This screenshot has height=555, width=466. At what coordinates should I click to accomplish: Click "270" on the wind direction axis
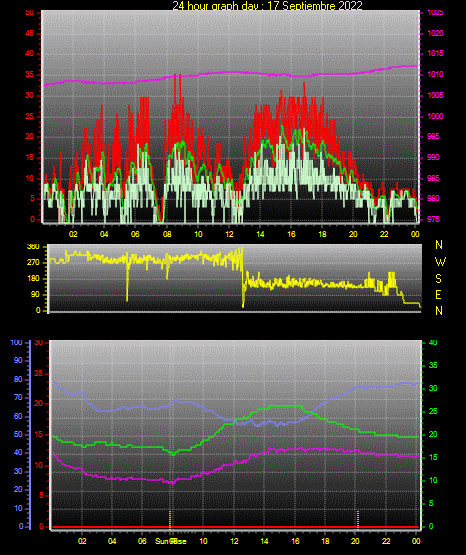click(33, 263)
